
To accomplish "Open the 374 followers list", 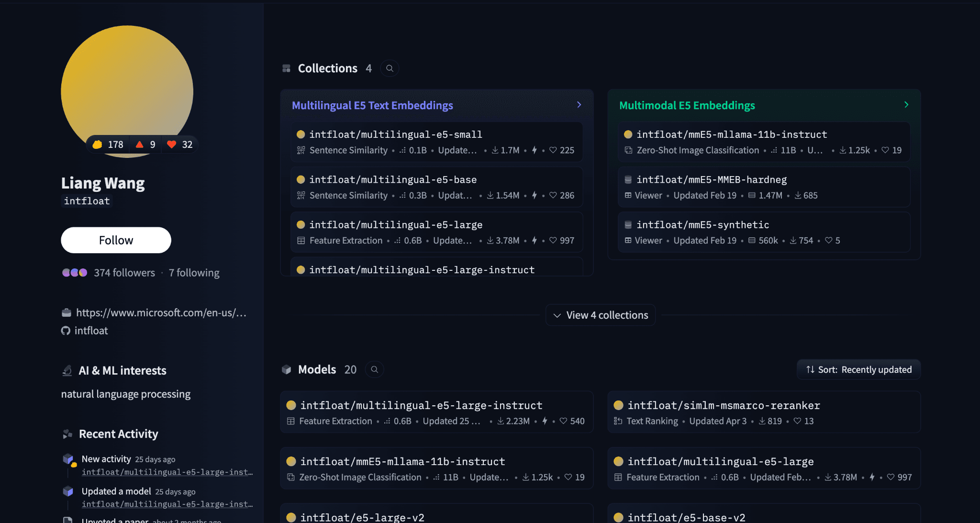I will (124, 273).
